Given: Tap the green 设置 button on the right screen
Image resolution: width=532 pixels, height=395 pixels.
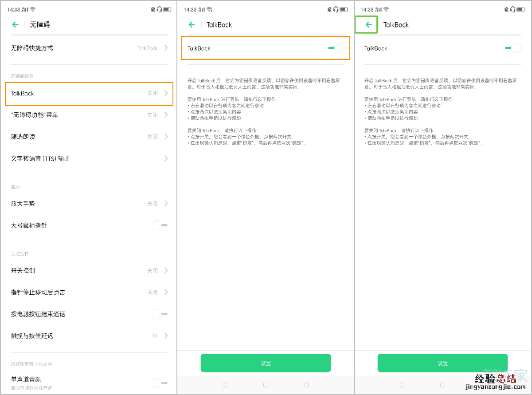Looking at the screenshot, I should coord(442,363).
